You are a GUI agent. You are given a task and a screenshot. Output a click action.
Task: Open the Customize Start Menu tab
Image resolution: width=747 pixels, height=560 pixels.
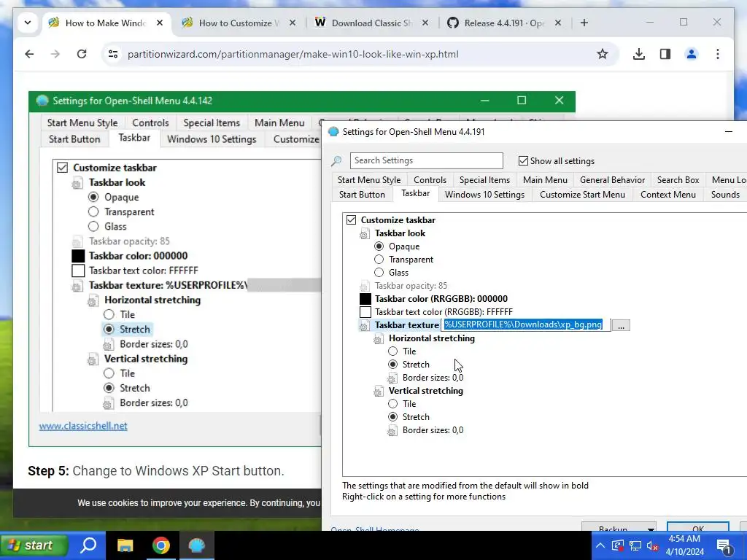(x=582, y=194)
